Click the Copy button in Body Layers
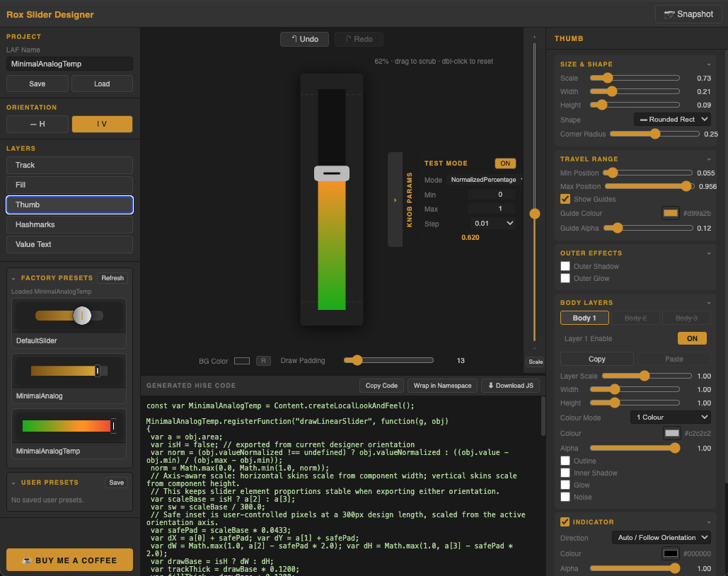The height and width of the screenshot is (576, 728). pyautogui.click(x=597, y=359)
